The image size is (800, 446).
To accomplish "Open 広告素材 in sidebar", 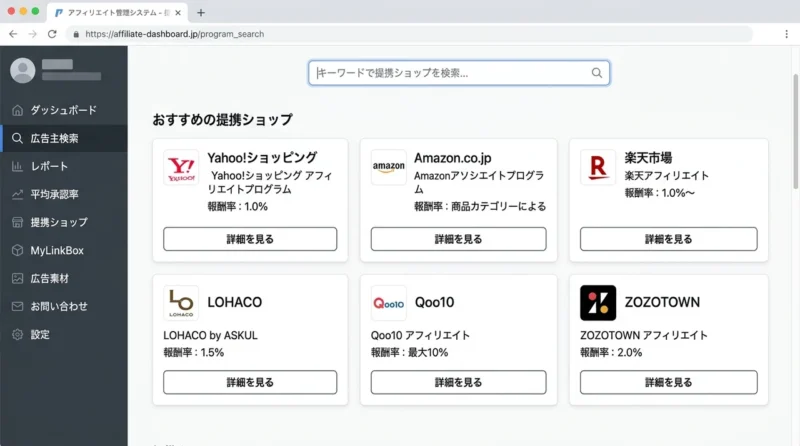I will click(x=64, y=279).
